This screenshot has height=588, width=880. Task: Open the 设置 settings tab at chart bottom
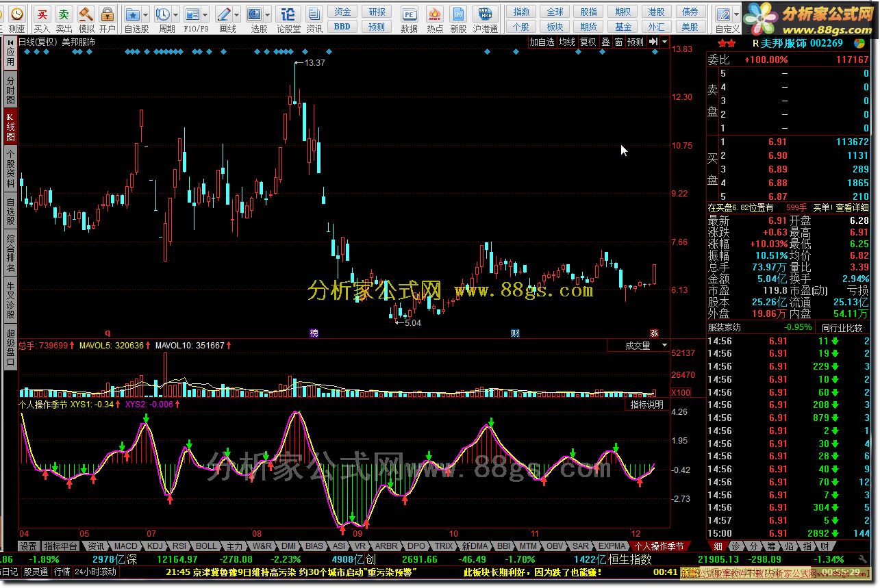click(29, 546)
